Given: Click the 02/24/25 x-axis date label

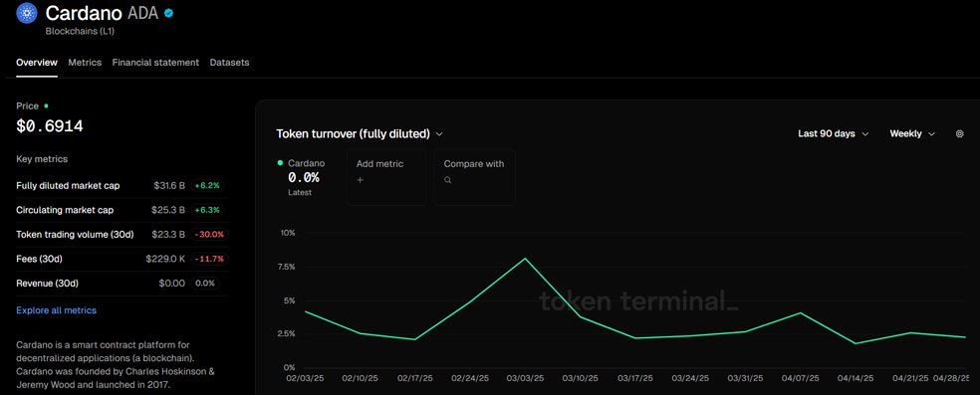Looking at the screenshot, I should point(469,378).
